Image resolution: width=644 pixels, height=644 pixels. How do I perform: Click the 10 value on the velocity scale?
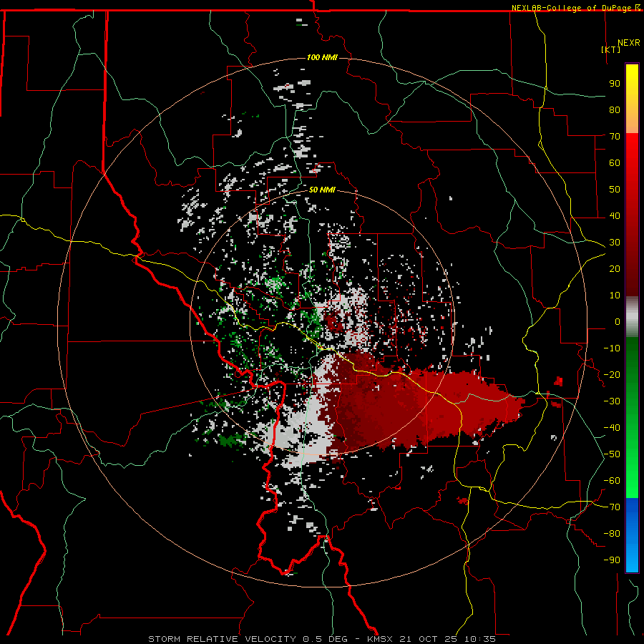pyautogui.click(x=615, y=296)
